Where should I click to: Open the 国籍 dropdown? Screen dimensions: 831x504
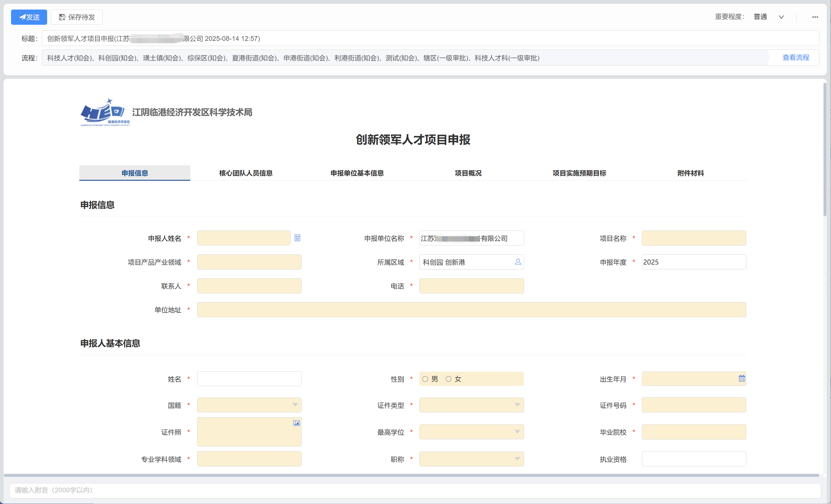249,405
